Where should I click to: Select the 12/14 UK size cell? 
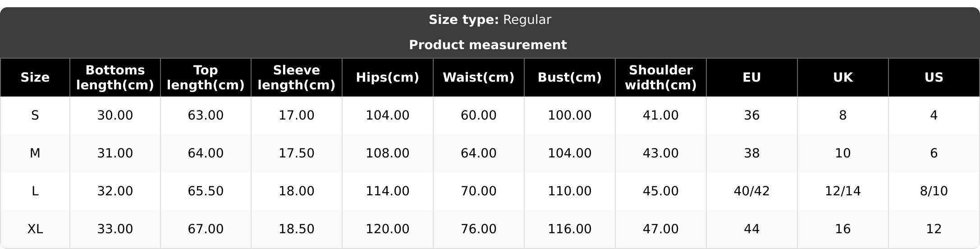click(843, 191)
